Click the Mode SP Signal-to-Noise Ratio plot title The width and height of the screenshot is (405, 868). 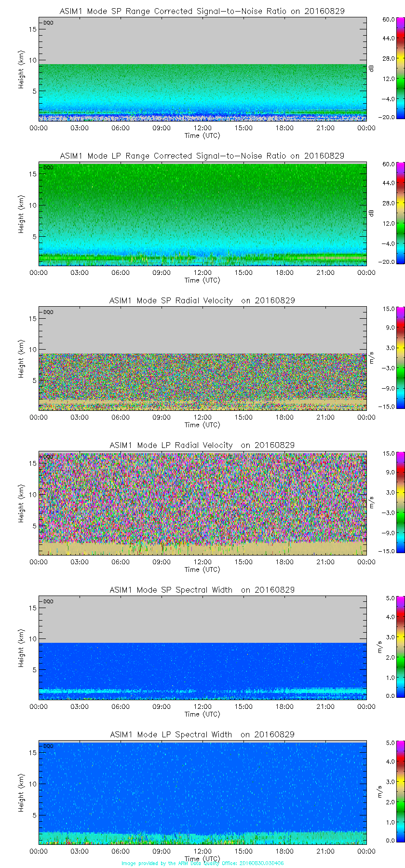click(202, 11)
